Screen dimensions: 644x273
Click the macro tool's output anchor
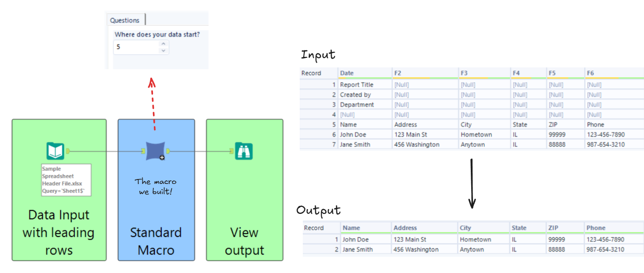point(168,151)
